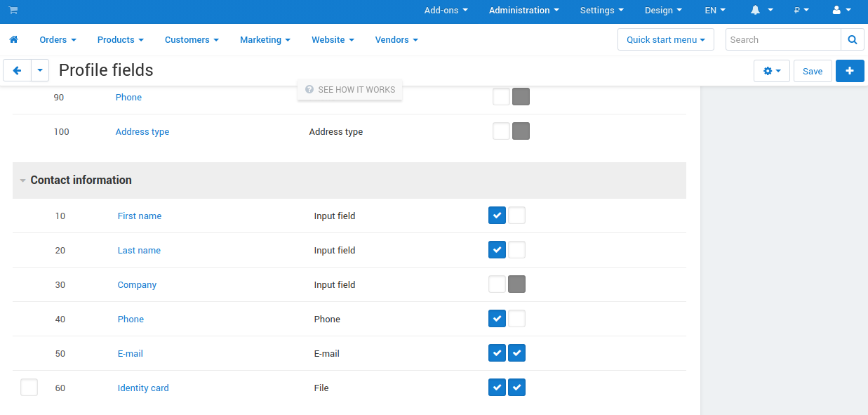Open the First name field link
This screenshot has height=415, width=868.
pos(140,216)
